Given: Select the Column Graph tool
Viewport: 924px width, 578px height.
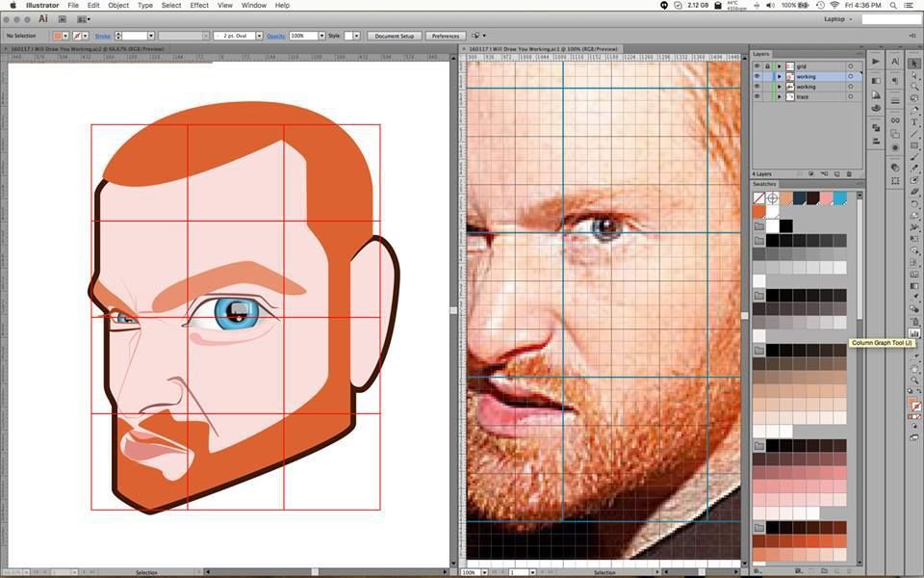Looking at the screenshot, I should 914,332.
